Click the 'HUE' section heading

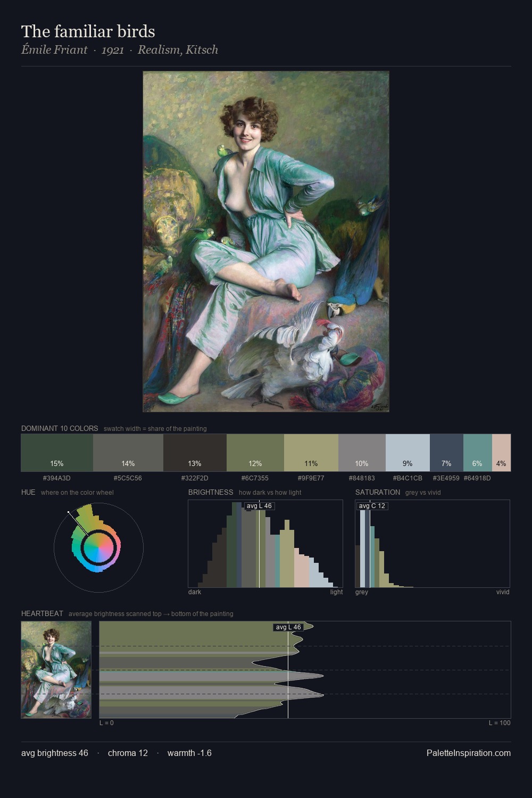pyautogui.click(x=28, y=492)
